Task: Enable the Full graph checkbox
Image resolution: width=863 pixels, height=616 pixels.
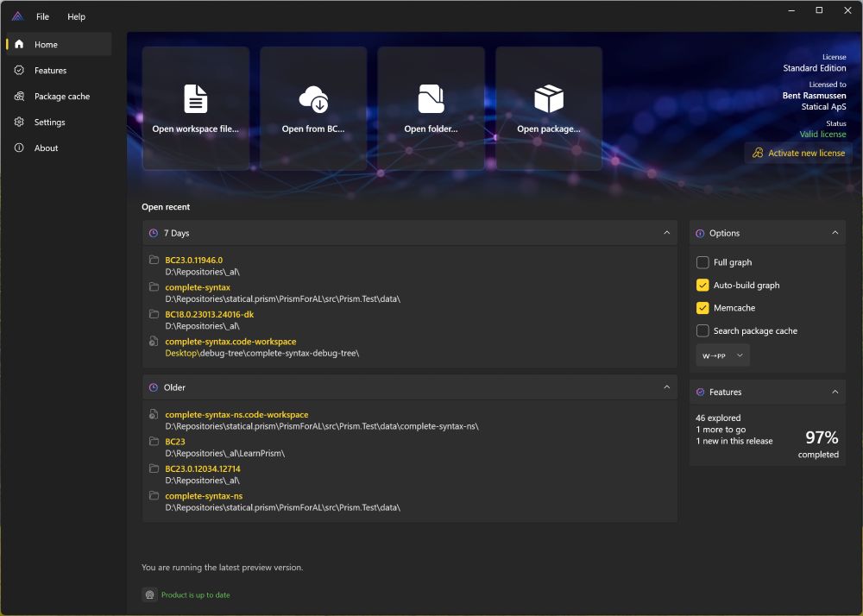Action: coord(702,262)
